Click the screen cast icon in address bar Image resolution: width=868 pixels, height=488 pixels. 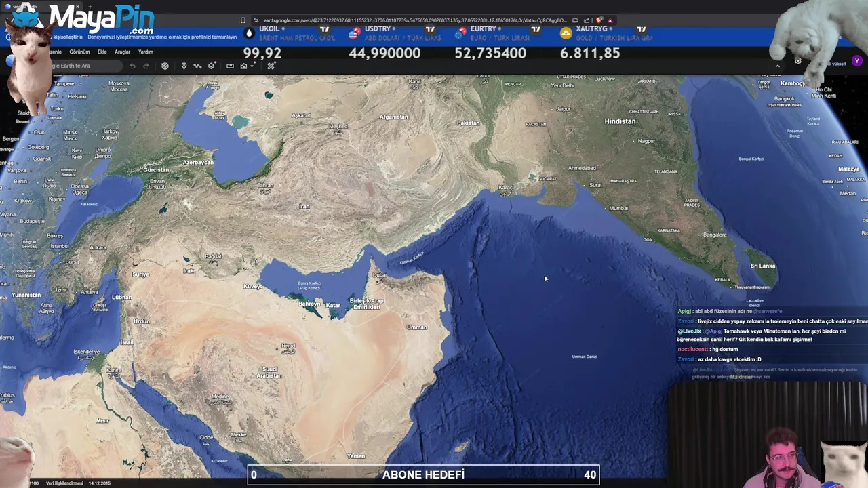575,20
